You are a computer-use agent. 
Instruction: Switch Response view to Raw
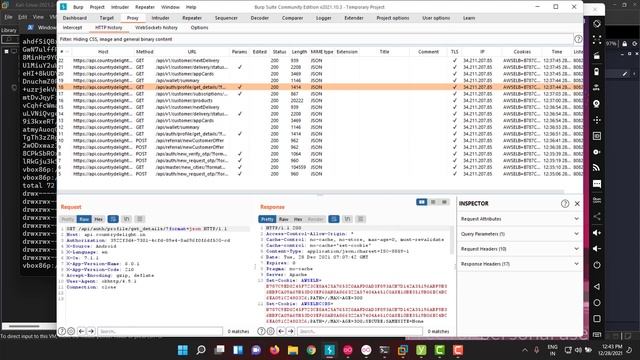click(x=284, y=219)
